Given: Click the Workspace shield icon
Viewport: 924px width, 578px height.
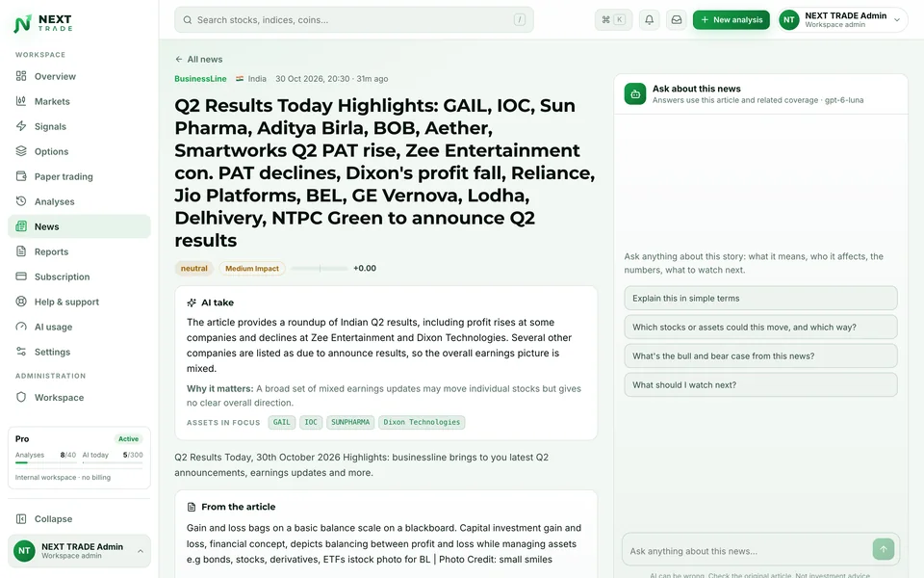Looking at the screenshot, I should point(21,398).
